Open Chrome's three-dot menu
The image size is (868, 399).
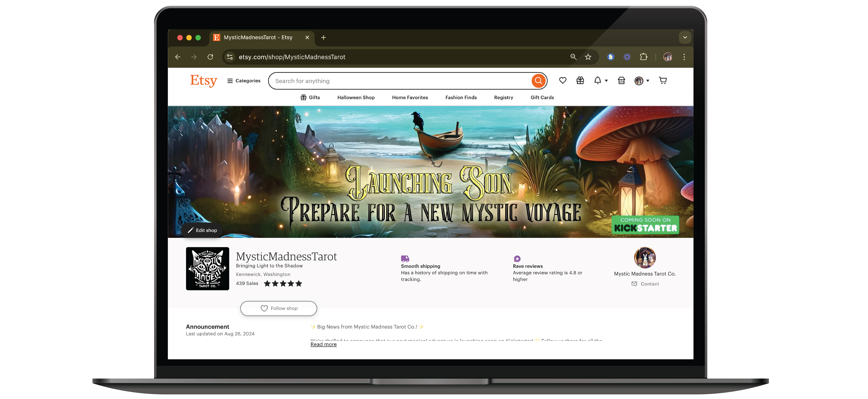[684, 57]
